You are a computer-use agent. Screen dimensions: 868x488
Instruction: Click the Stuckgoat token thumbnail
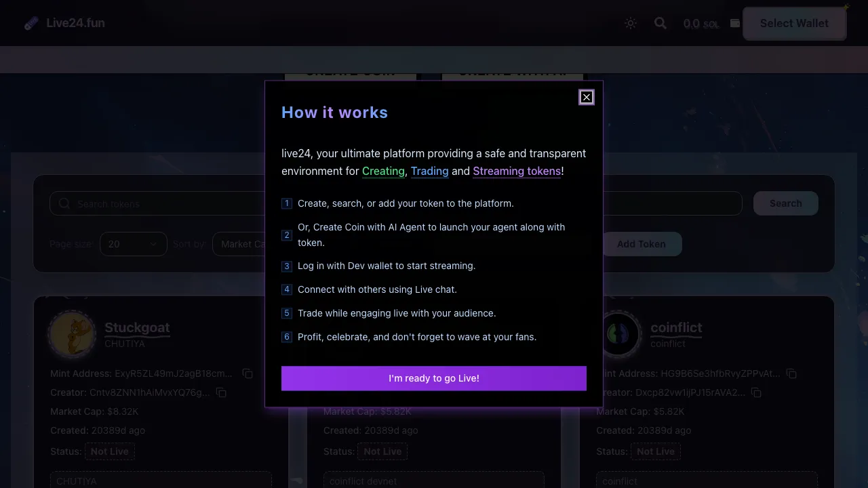73,333
